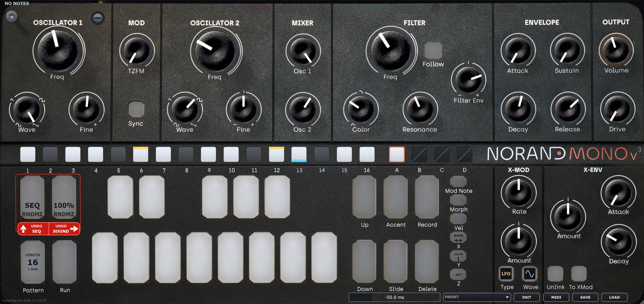Click the SEQ RNDMZ pad
The height and width of the screenshot is (304, 644).
[x=32, y=197]
